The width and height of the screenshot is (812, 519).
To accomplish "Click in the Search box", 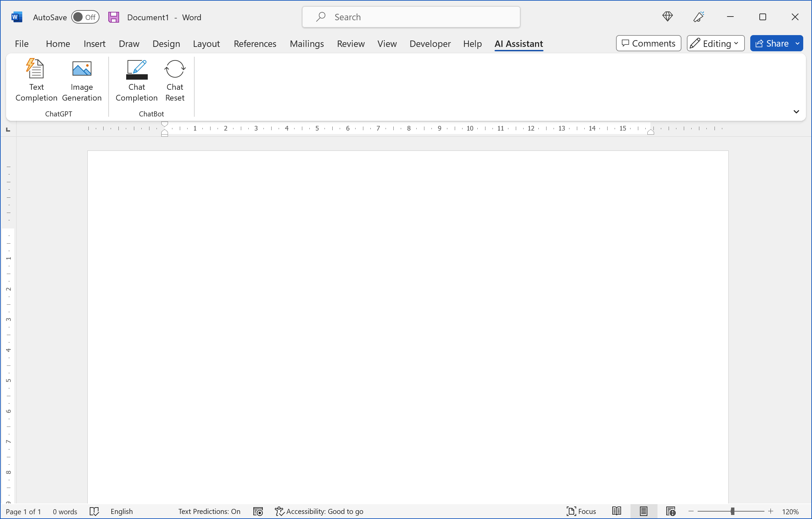I will coord(411,17).
